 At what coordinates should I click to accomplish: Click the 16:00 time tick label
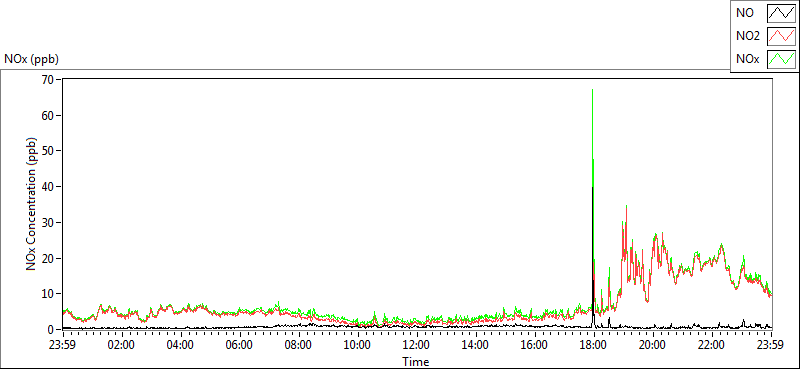tap(535, 344)
